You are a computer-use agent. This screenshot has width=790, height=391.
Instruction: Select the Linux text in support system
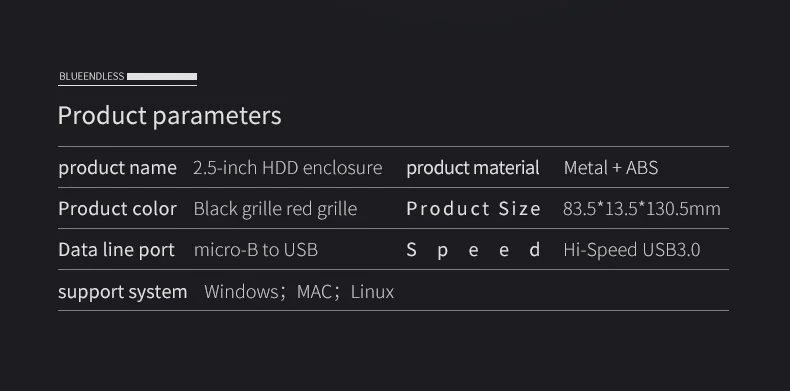[x=372, y=292]
